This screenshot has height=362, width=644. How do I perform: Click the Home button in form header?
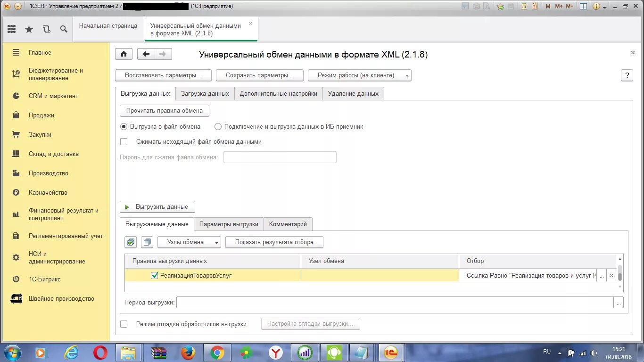pos(124,54)
